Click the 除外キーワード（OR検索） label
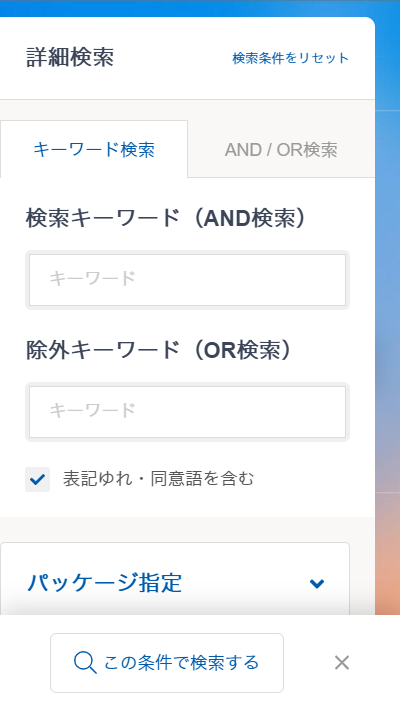The image size is (400, 710). tap(159, 350)
